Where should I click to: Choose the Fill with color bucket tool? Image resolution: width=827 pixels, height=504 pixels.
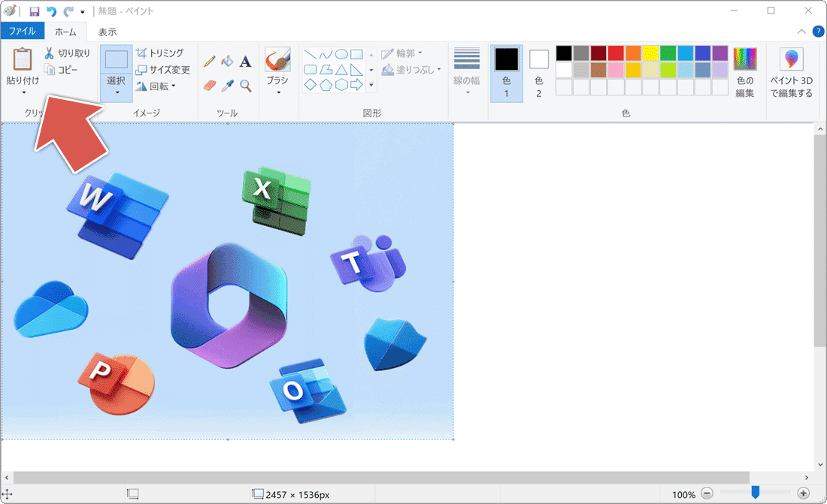click(x=228, y=61)
